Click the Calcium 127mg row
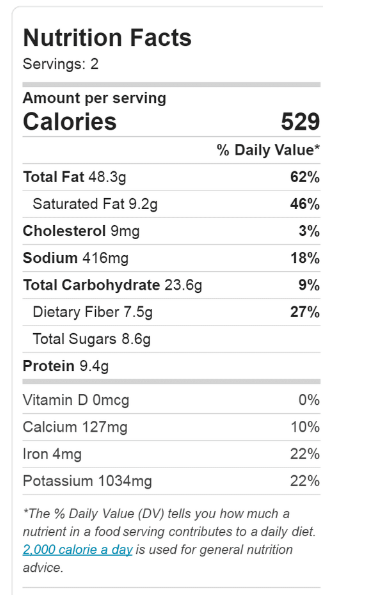Screen dimensions: 383x595 coord(172,427)
